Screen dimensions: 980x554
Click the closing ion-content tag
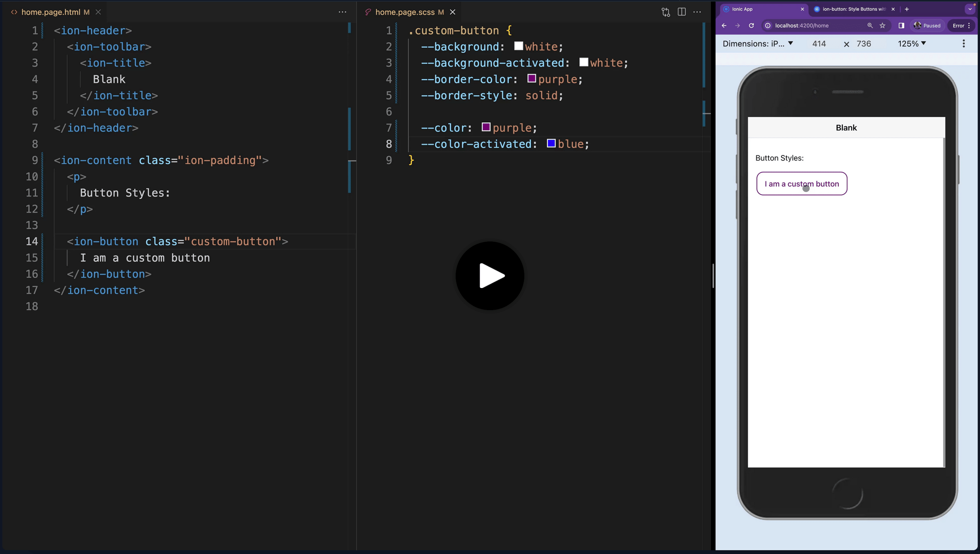pos(99,290)
